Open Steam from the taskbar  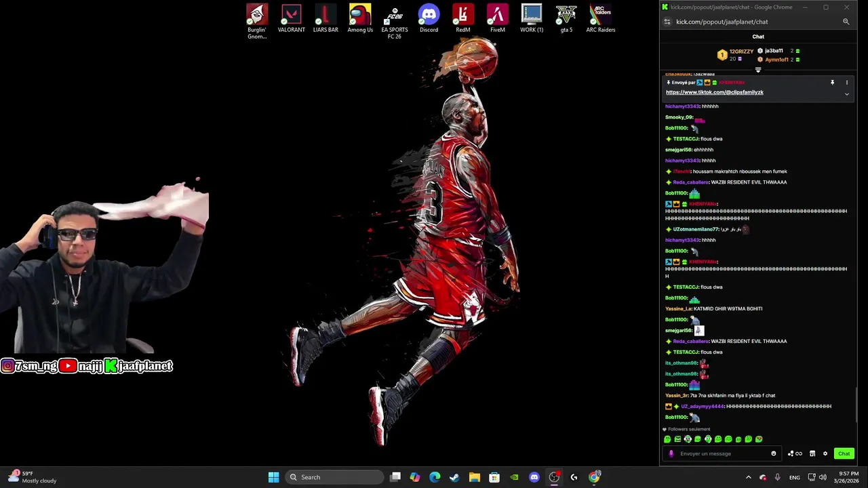(454, 477)
